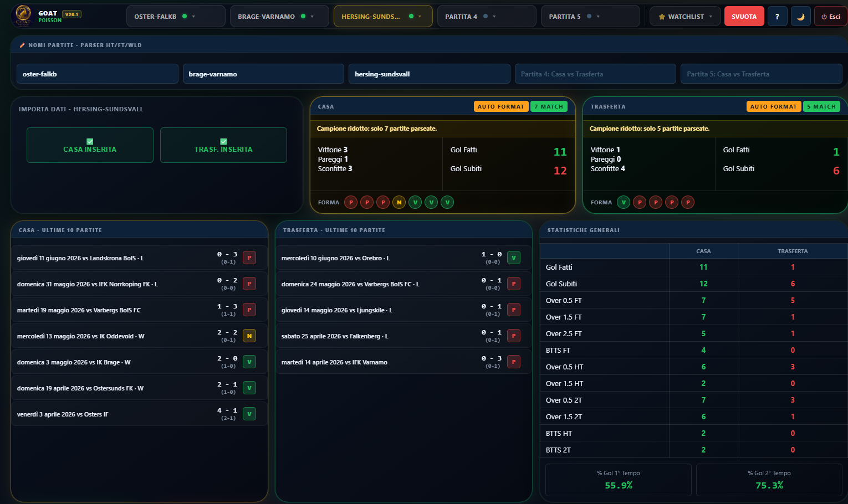The height and width of the screenshot is (504, 848).
Task: Open help question mark button
Action: click(777, 17)
